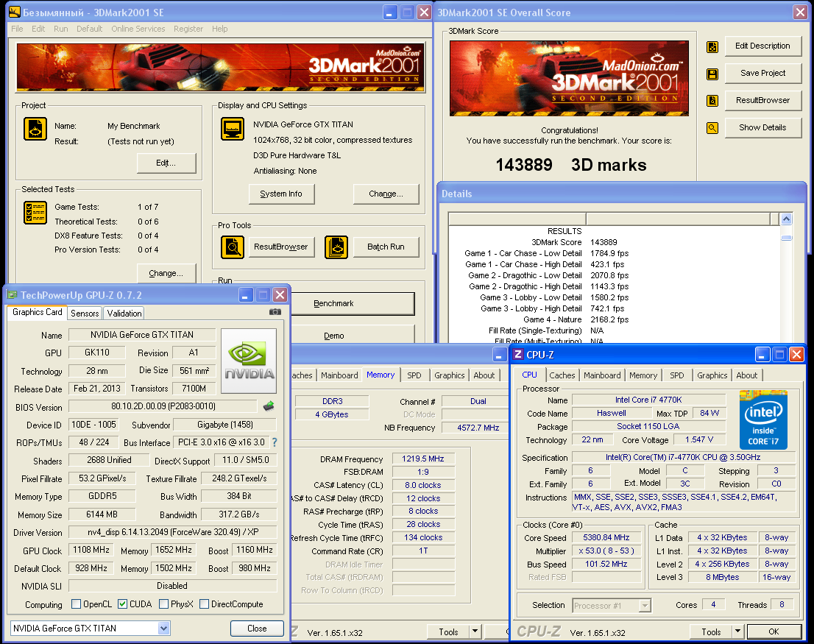
Task: Click the ResultBrowser button in Pro Tools
Action: pos(281,247)
